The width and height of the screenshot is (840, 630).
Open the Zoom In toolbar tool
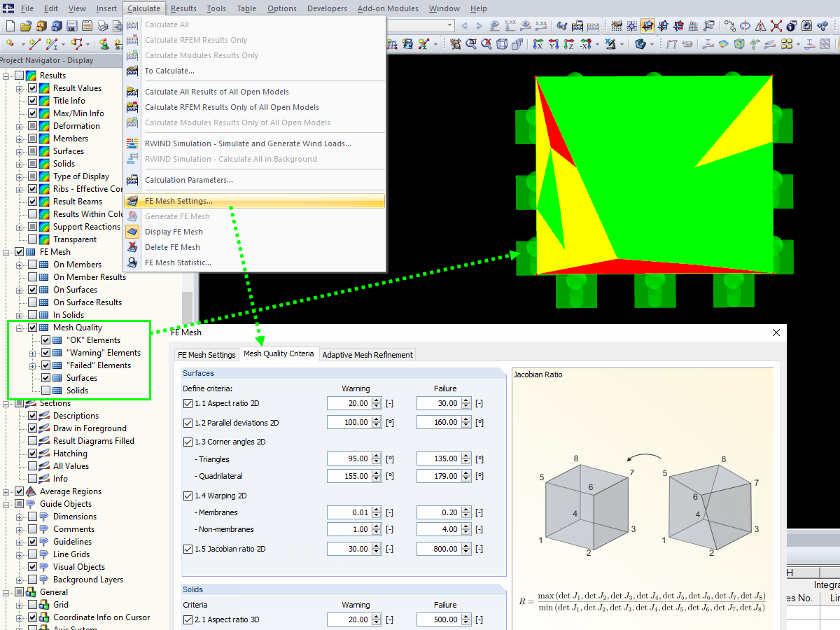[470, 43]
